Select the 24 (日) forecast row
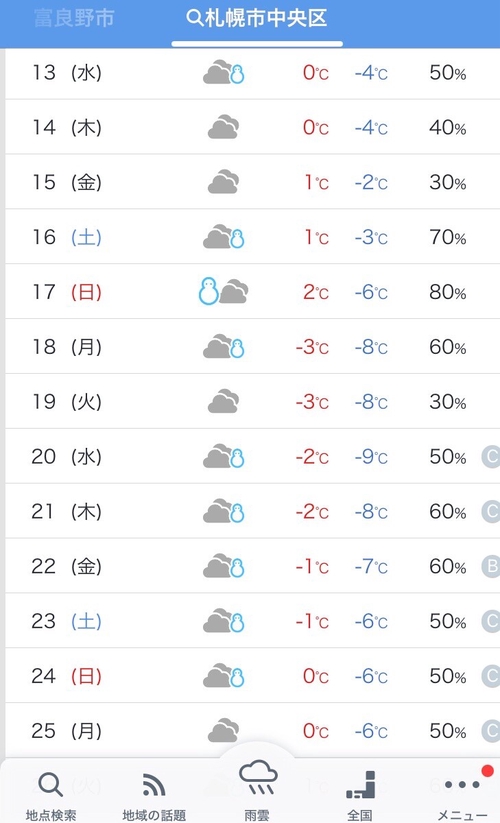 [252, 676]
